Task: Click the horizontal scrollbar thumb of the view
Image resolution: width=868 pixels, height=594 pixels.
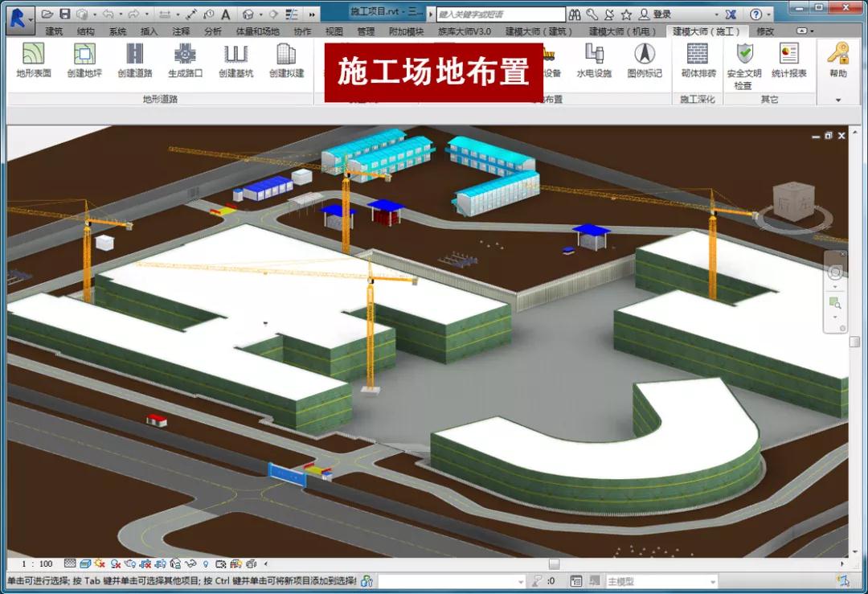Action: pos(554,563)
